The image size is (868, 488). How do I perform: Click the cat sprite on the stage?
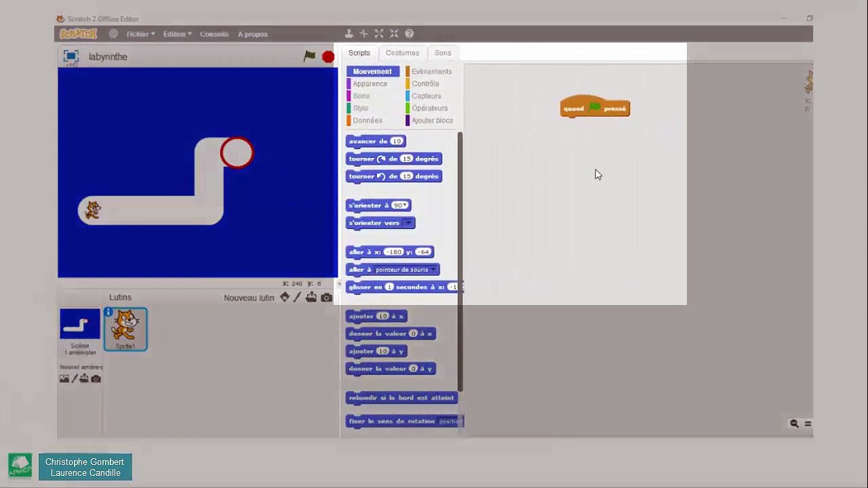[x=92, y=210]
